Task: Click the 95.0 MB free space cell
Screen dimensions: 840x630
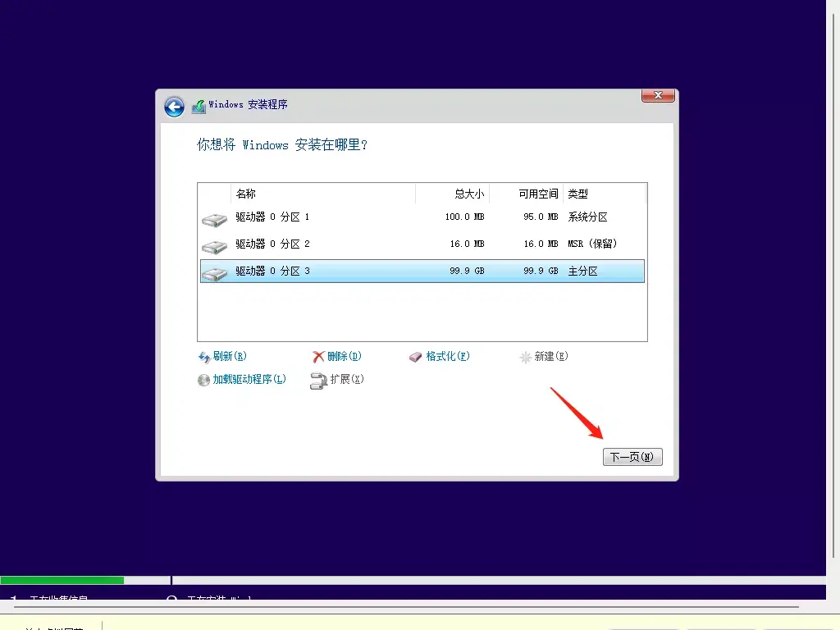Action: pyautogui.click(x=541, y=217)
